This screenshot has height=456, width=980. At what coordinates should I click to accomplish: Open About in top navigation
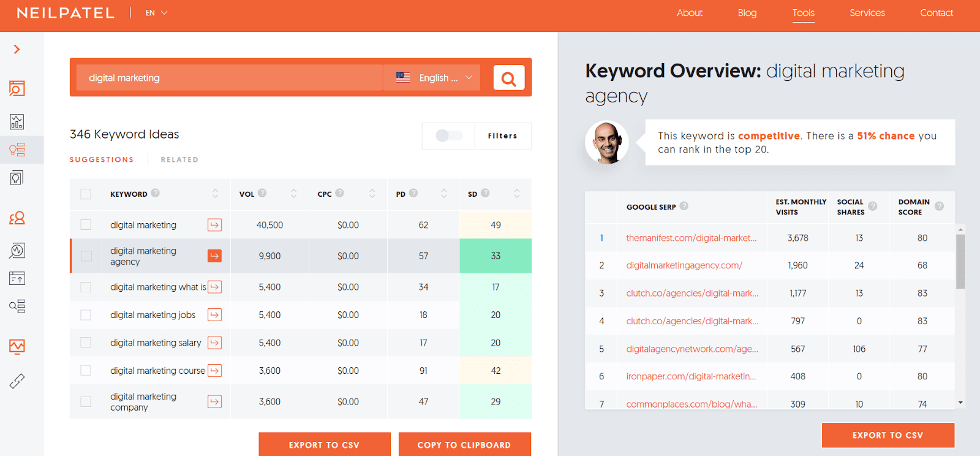(x=690, y=13)
